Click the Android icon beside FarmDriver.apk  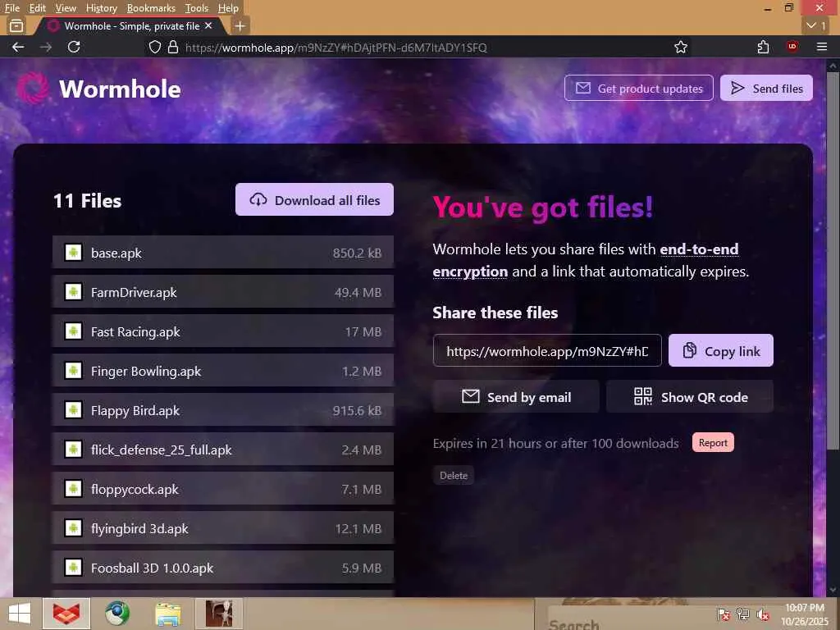pos(73,291)
